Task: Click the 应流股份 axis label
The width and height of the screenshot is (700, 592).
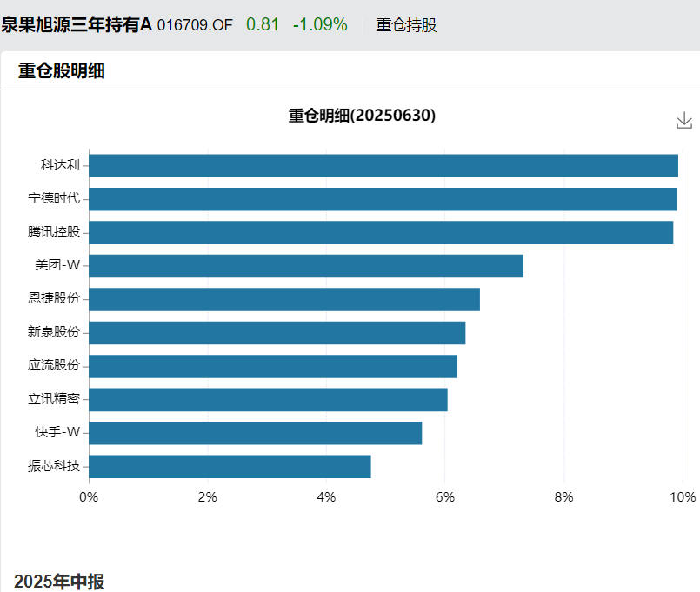Action: 54,365
